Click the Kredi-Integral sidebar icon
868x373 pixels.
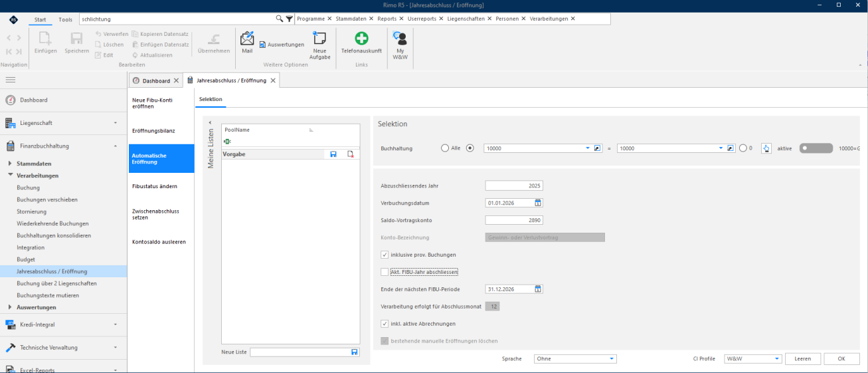pyautogui.click(x=10, y=324)
